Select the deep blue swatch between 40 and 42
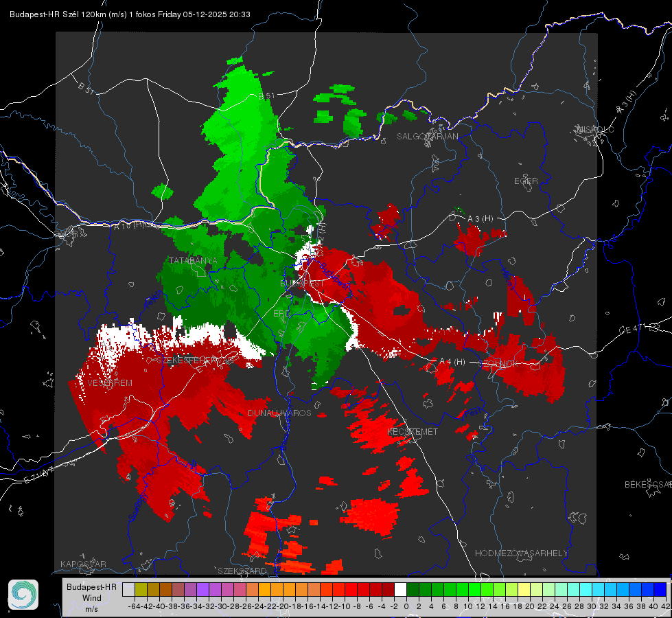The height and width of the screenshot is (618, 672). (x=660, y=589)
